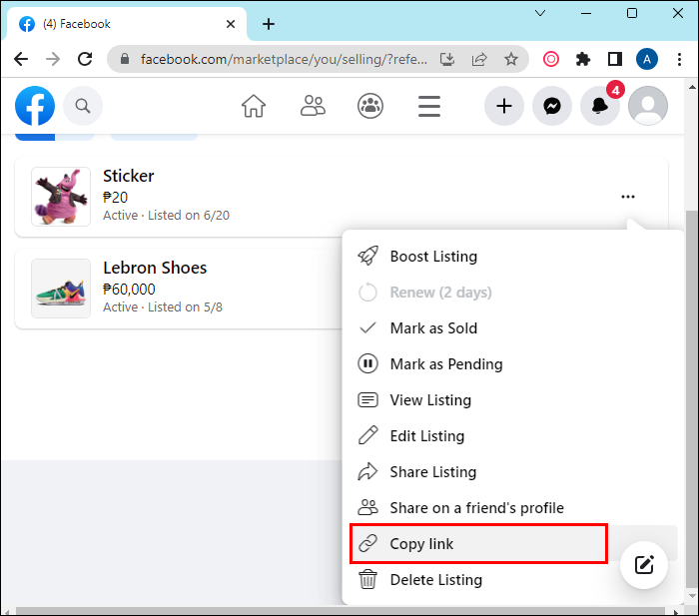The height and width of the screenshot is (616, 699).
Task: Click the vertical scrollbar thumb
Action: (x=692, y=397)
